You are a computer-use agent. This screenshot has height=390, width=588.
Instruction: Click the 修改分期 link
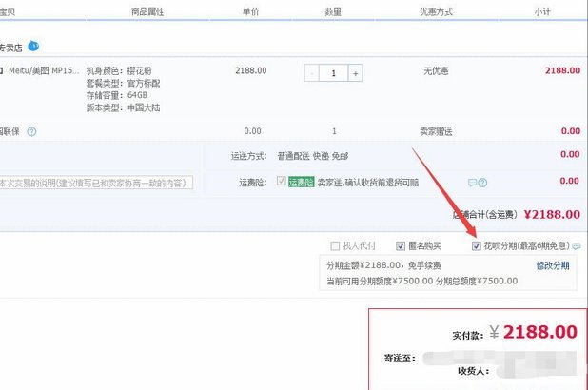[x=553, y=266]
